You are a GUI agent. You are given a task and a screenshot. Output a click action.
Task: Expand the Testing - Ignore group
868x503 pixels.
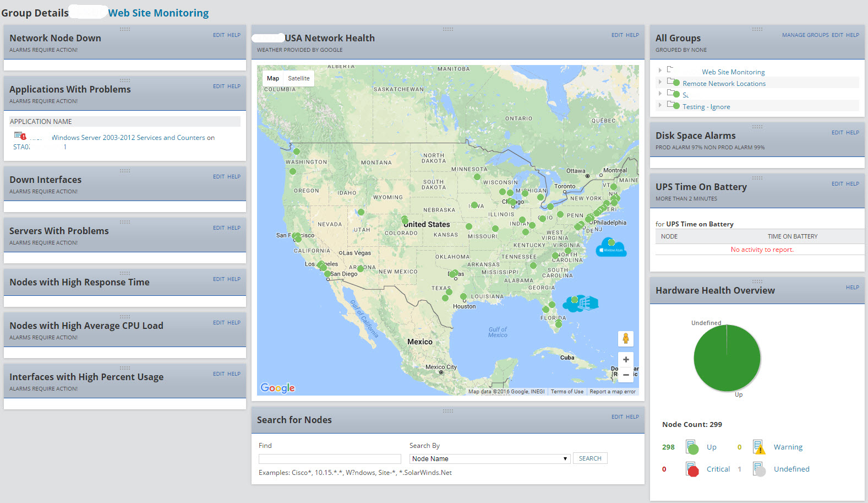click(660, 105)
